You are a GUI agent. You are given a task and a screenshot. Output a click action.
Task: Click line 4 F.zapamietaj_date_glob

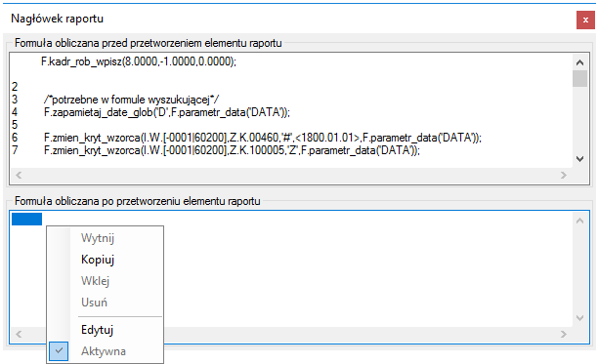(167, 112)
